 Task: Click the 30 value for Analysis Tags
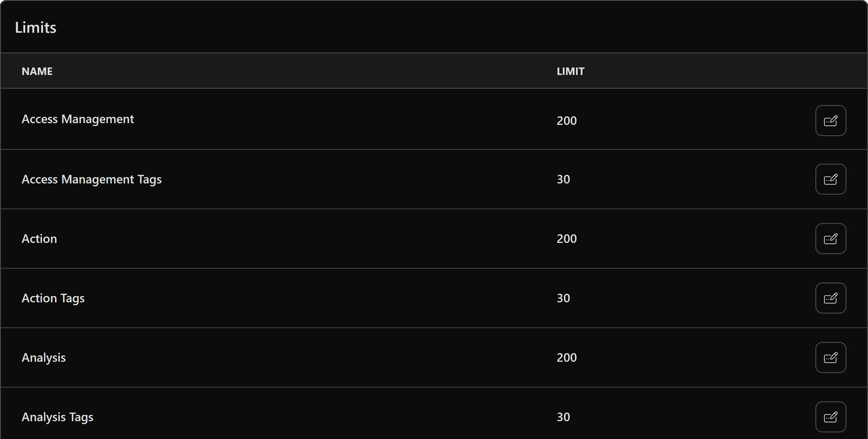point(563,417)
